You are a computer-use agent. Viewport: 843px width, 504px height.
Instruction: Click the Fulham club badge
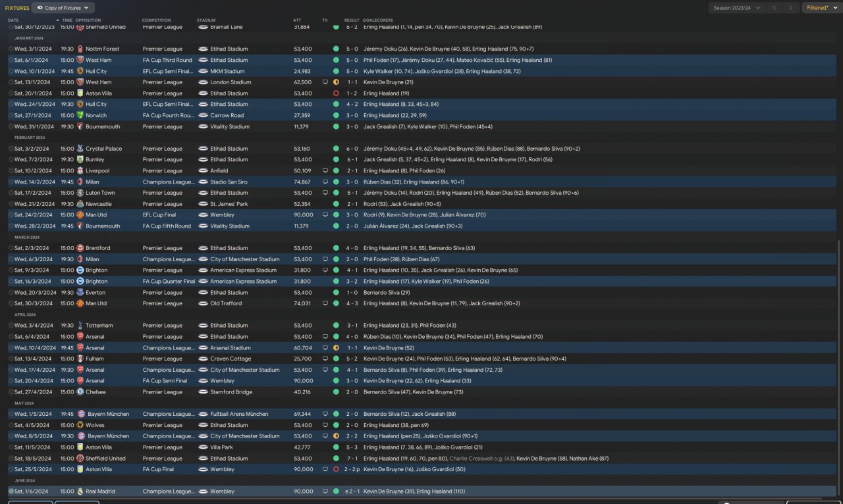(x=80, y=359)
